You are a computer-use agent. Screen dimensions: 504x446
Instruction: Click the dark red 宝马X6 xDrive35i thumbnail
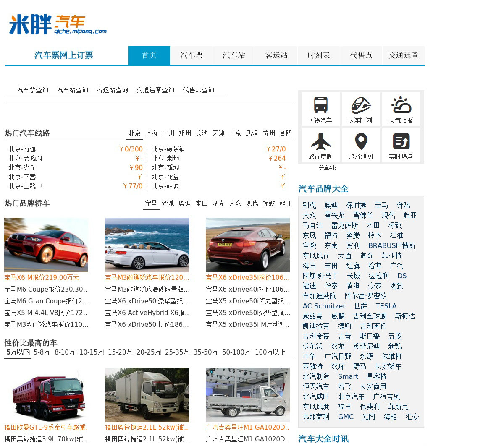point(248,245)
